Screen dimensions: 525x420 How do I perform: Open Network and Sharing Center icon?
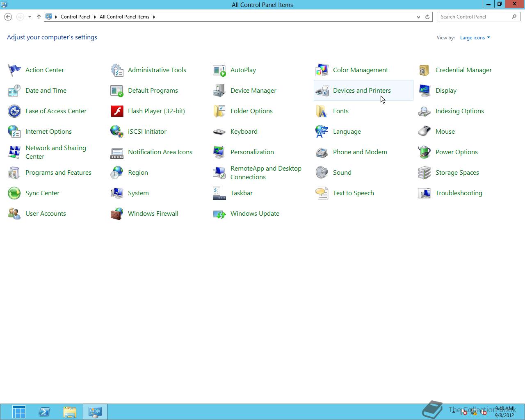[x=14, y=152]
